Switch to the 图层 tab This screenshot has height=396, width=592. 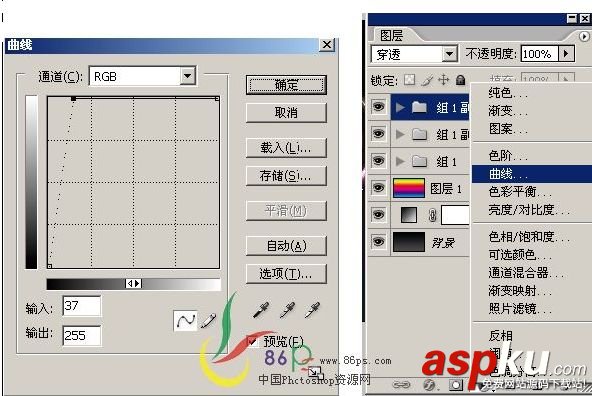pyautogui.click(x=391, y=35)
